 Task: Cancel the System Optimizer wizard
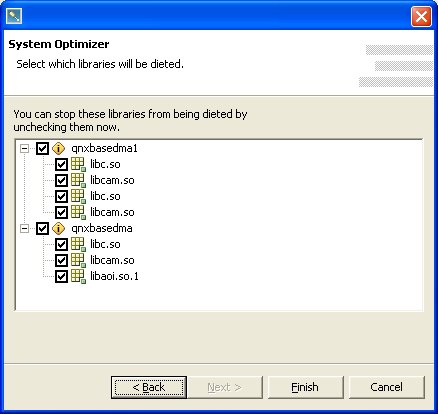[x=387, y=387]
